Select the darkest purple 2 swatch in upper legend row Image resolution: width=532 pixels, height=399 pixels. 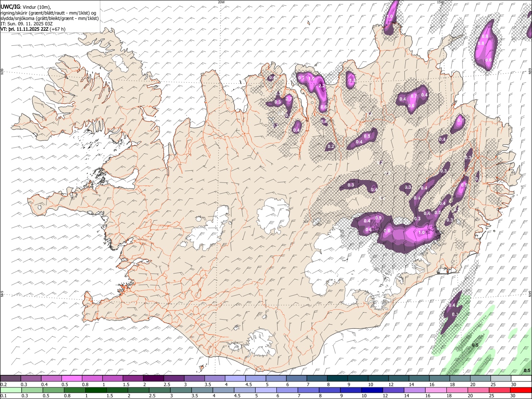point(153,378)
